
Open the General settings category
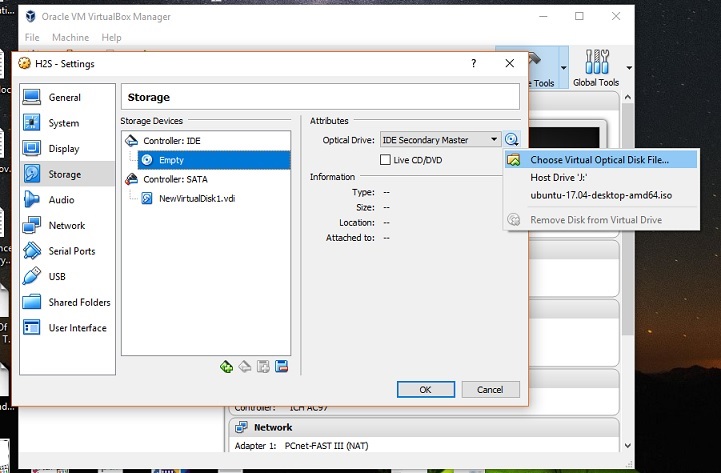coord(67,97)
